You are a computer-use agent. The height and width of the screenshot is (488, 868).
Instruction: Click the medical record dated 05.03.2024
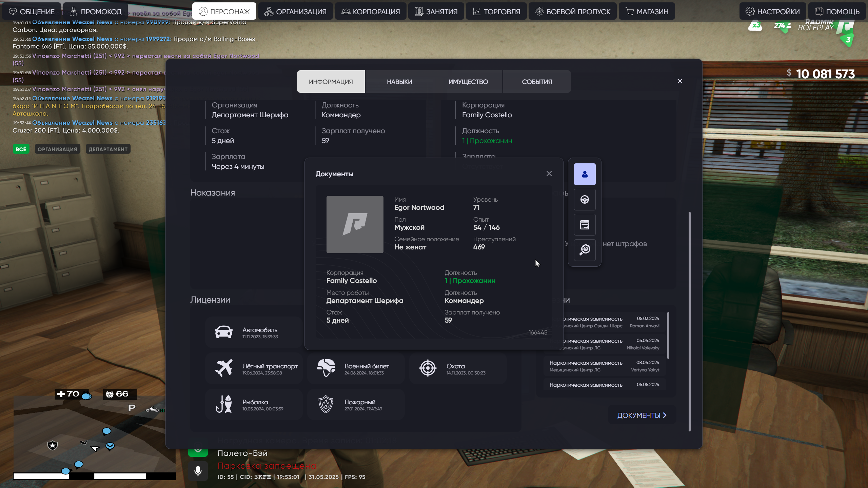click(604, 322)
